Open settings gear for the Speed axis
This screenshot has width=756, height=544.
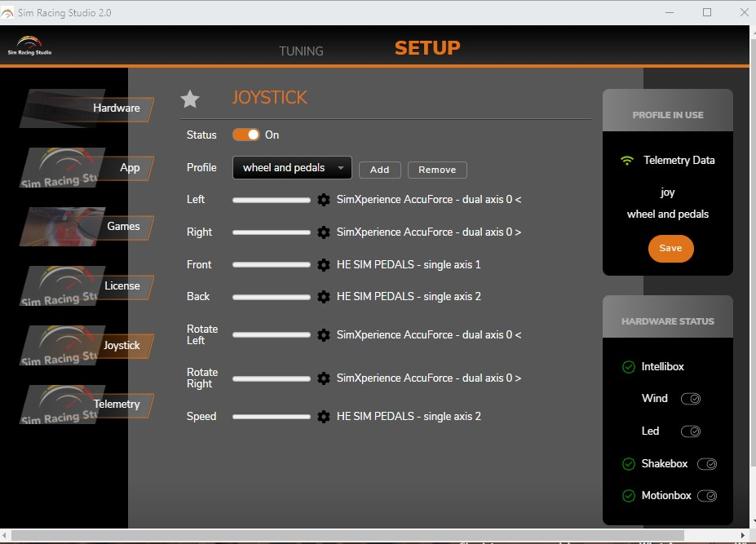click(x=323, y=416)
